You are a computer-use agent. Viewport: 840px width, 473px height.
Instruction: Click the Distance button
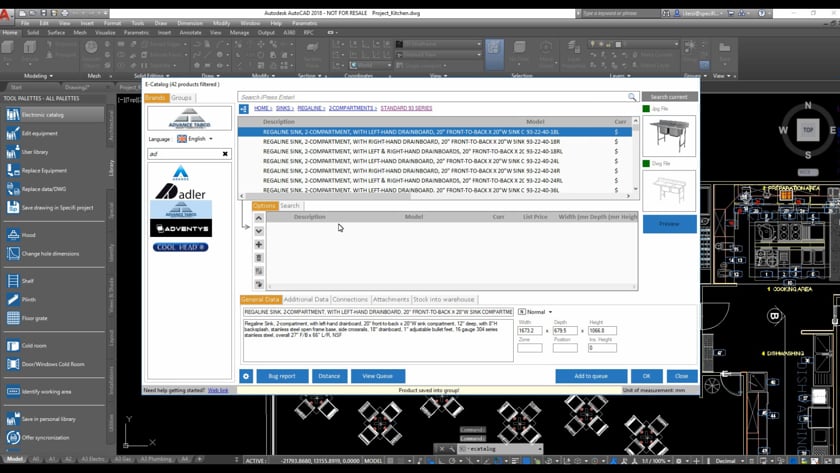[x=329, y=376]
